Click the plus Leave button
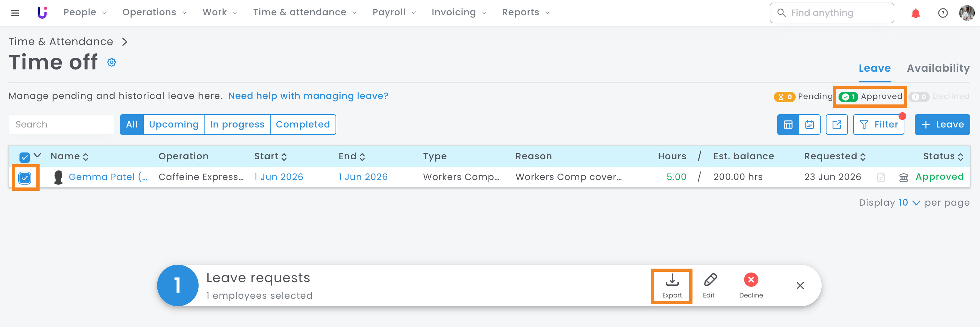 click(x=942, y=124)
